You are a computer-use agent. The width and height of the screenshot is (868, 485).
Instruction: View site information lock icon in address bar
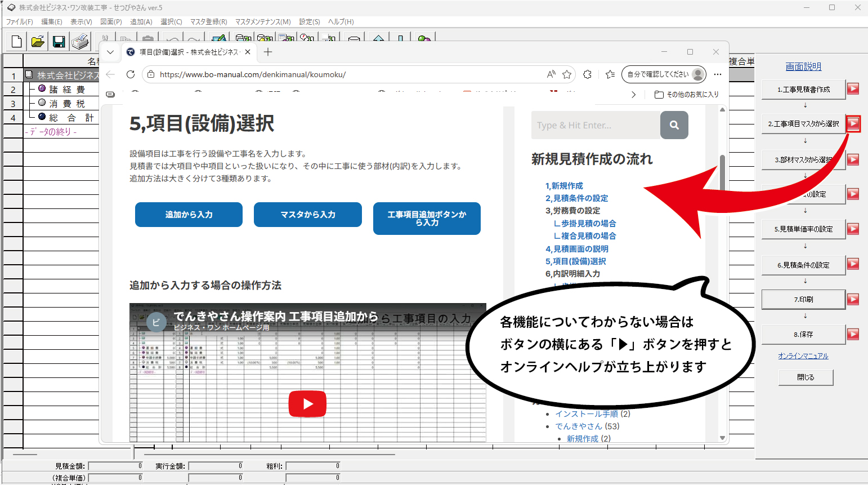pos(150,74)
